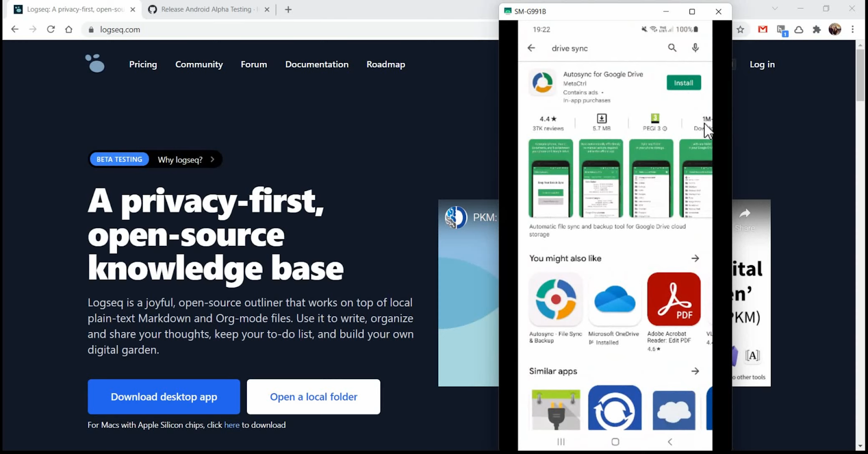Tap the 4.4 star 37K reviews rating
The image size is (868, 454).
pyautogui.click(x=548, y=123)
